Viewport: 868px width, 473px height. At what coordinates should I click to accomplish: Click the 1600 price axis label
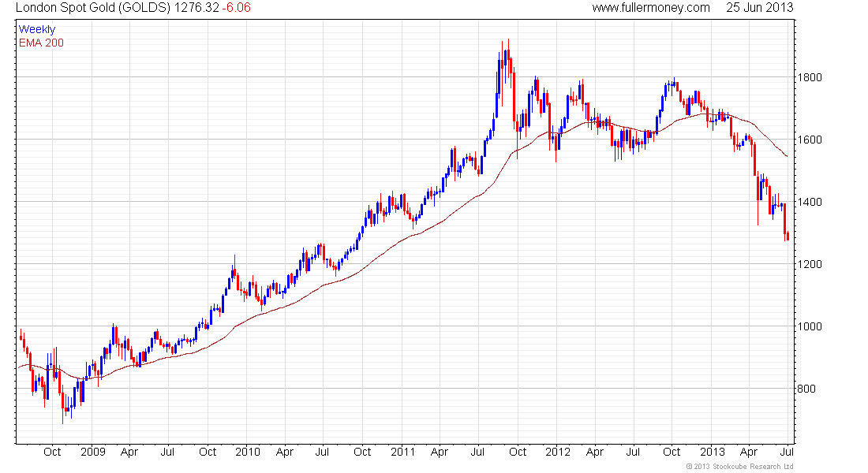pyautogui.click(x=810, y=140)
